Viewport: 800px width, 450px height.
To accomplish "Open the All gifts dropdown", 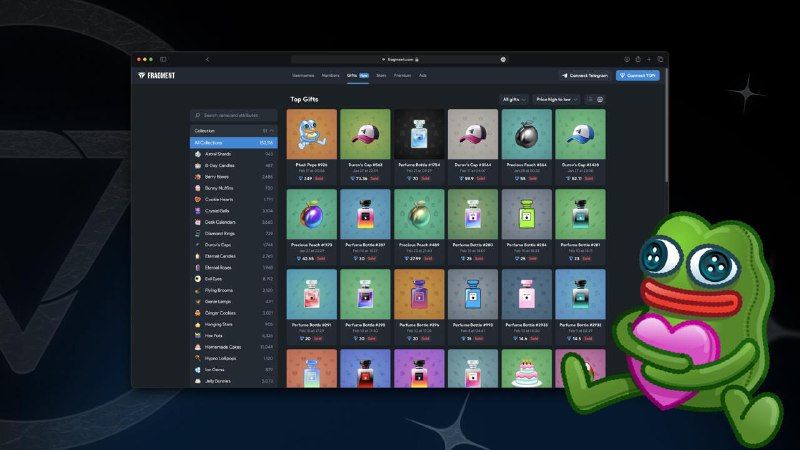I will 514,99.
